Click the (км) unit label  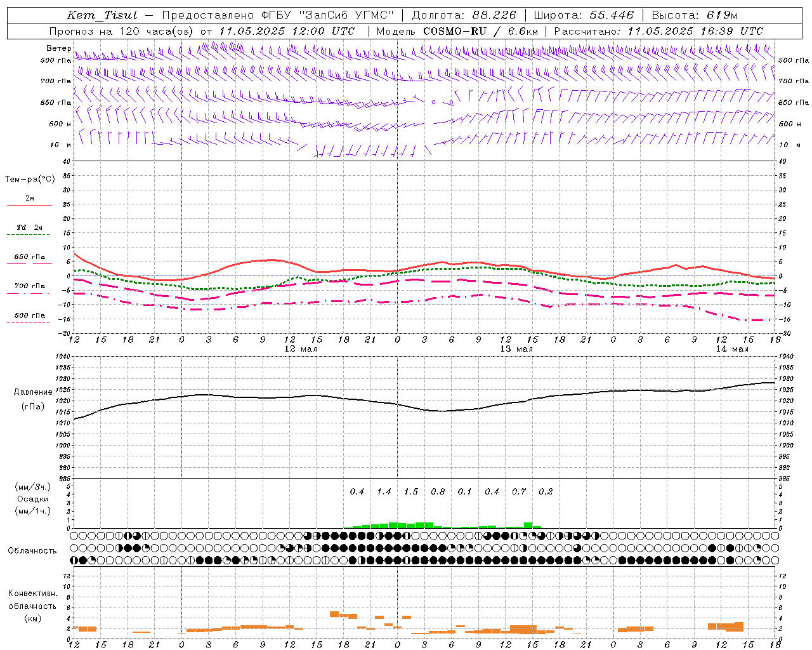pos(32,618)
